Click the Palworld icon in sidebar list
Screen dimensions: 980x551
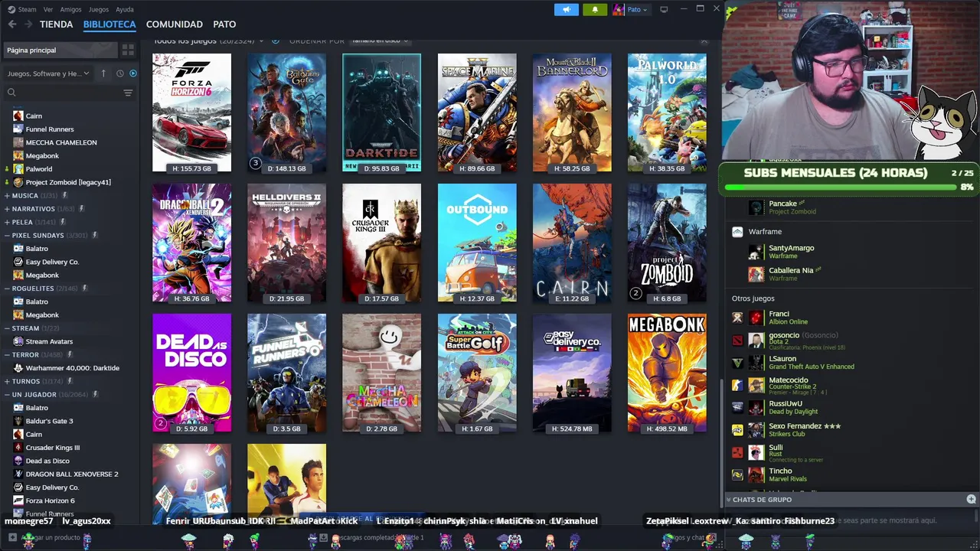click(x=18, y=169)
